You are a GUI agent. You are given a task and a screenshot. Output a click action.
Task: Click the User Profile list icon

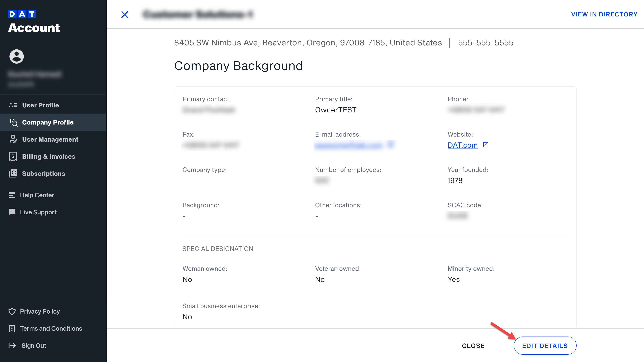(x=13, y=105)
